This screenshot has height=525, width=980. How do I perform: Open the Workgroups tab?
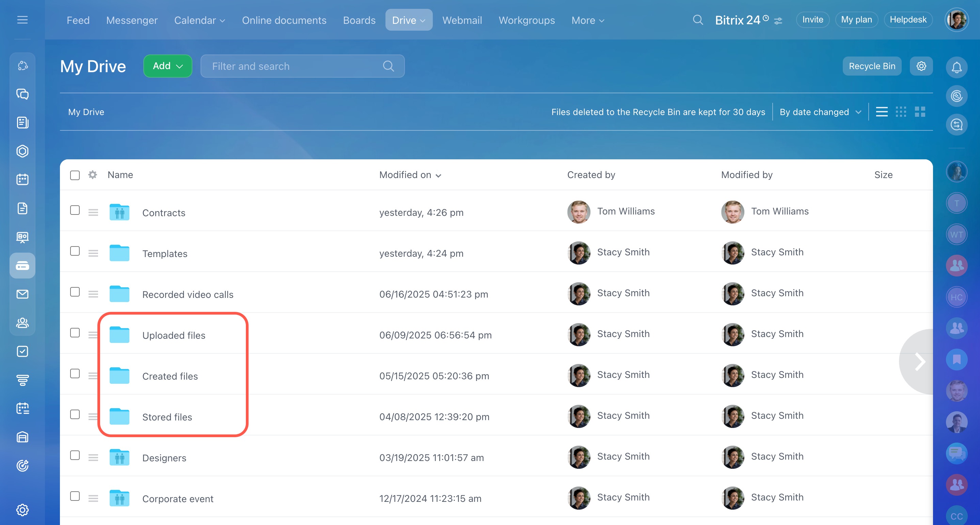coord(526,20)
